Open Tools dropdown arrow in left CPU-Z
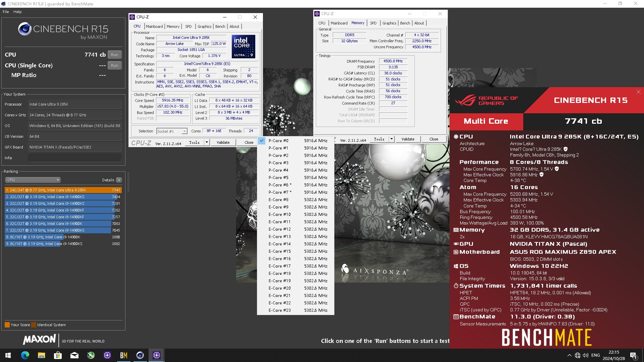Screen dimensions: 644x362 (x=207, y=142)
